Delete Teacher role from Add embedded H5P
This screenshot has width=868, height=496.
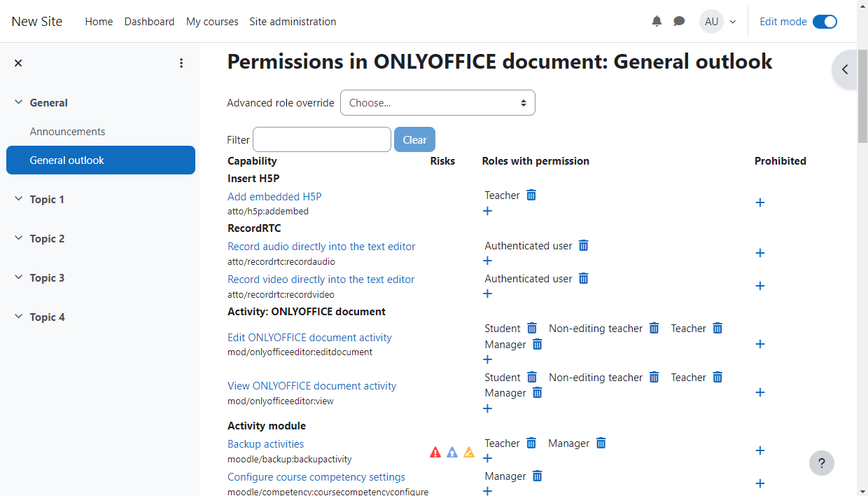pyautogui.click(x=531, y=195)
